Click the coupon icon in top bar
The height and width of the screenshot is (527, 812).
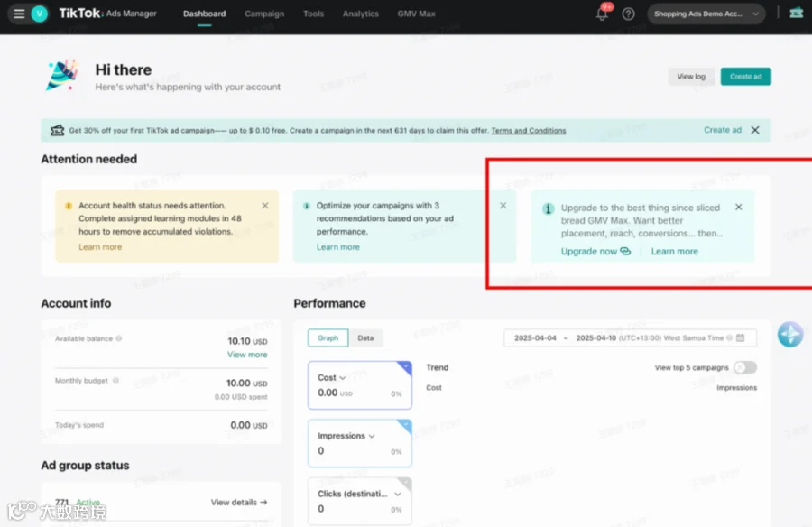[797, 13]
